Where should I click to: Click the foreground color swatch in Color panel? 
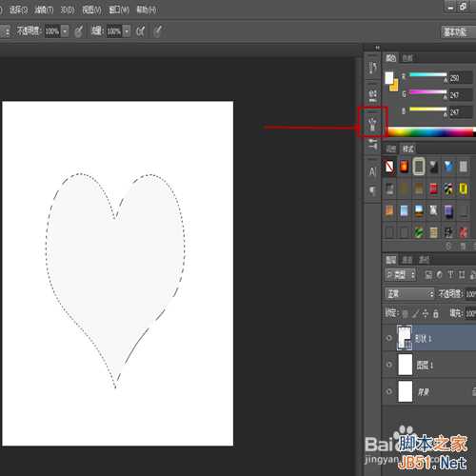pyautogui.click(x=389, y=78)
